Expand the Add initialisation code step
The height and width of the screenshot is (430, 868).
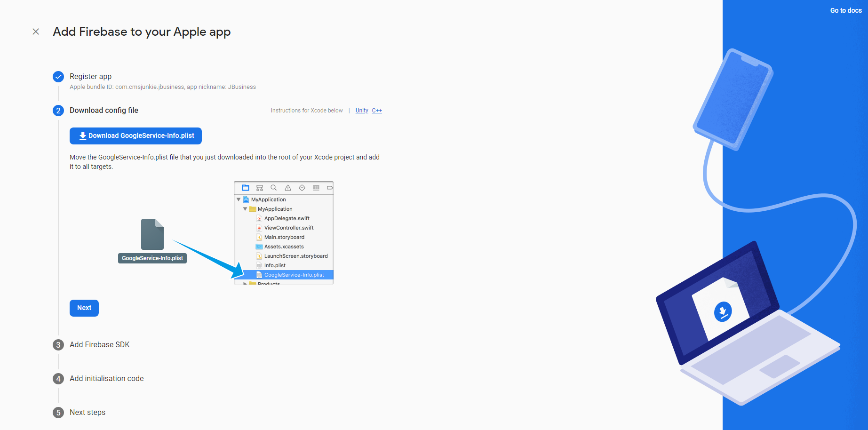pyautogui.click(x=106, y=379)
